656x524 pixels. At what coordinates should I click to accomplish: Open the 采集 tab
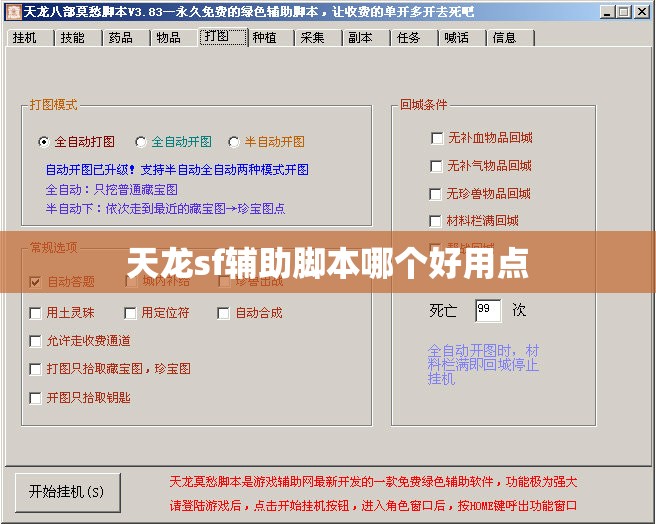(x=318, y=38)
